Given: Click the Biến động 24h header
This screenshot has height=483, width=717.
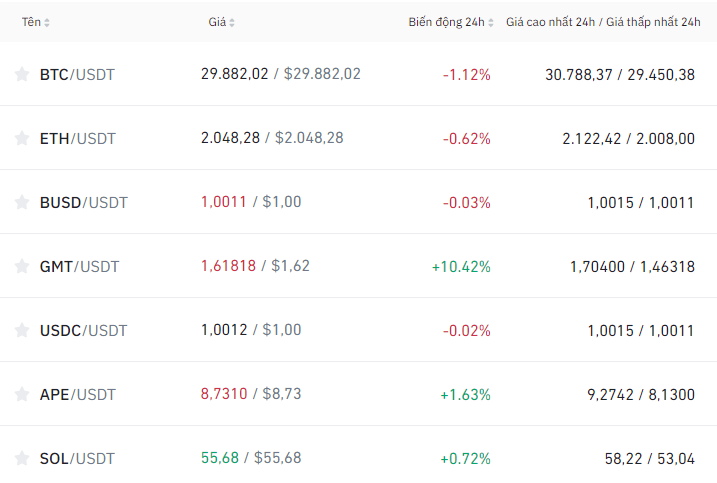Looking at the screenshot, I should pyautogui.click(x=446, y=22).
